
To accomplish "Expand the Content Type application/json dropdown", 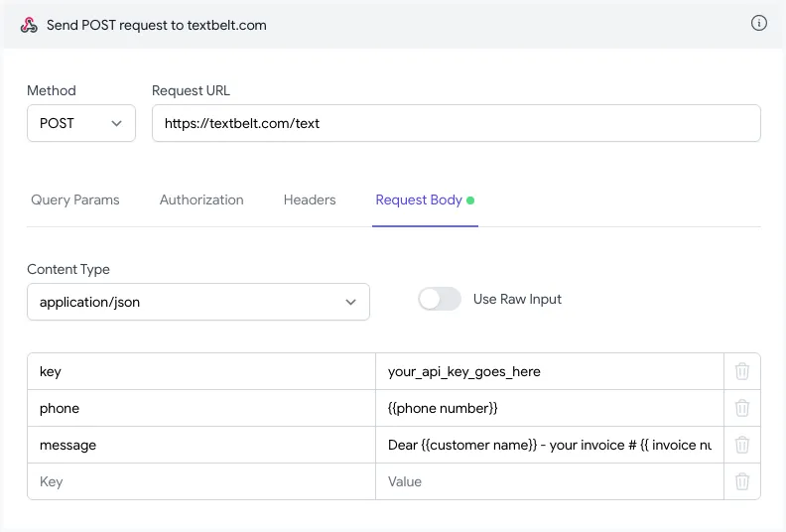I will [198, 302].
